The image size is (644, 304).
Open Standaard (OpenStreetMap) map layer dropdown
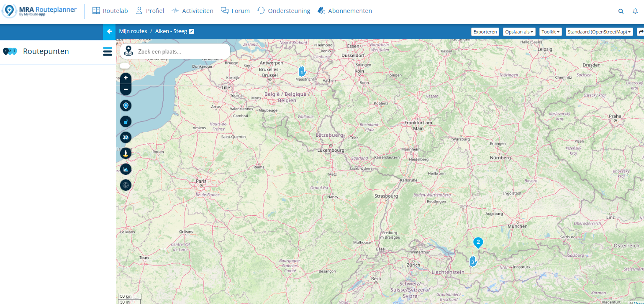(x=599, y=32)
